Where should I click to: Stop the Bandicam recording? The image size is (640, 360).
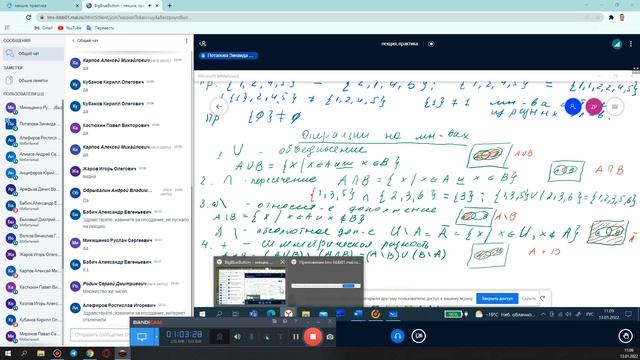tap(313, 336)
